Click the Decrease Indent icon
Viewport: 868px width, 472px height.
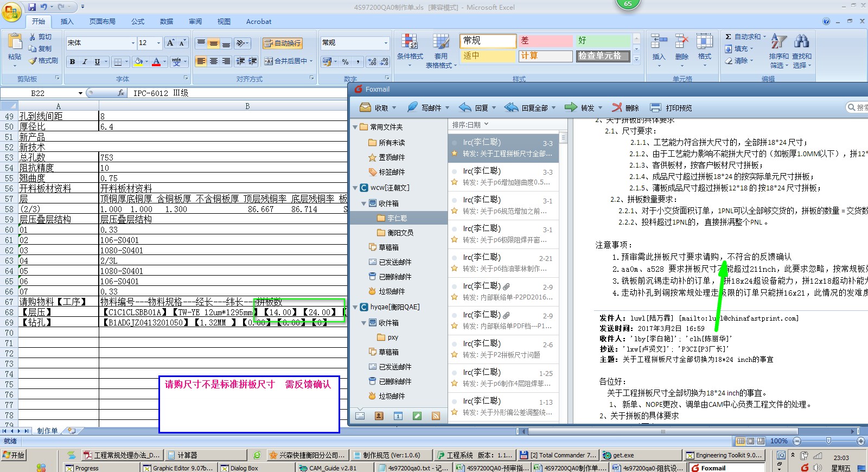[x=240, y=61]
